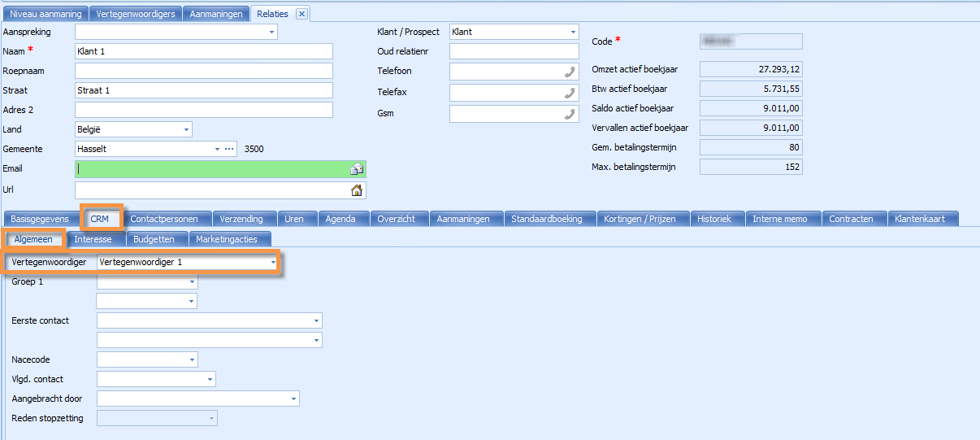Click the Code field
The height and width of the screenshot is (440, 980).
(x=751, y=41)
